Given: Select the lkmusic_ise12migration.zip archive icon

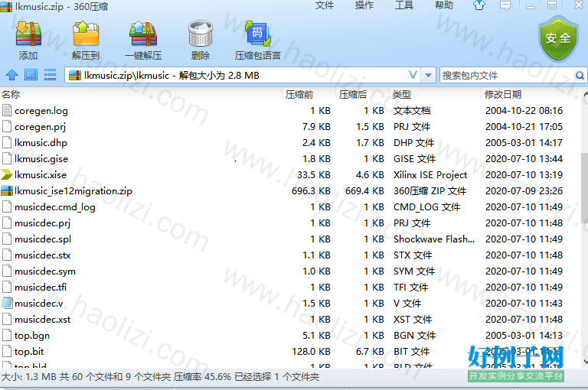Looking at the screenshot, I should click(7, 190).
